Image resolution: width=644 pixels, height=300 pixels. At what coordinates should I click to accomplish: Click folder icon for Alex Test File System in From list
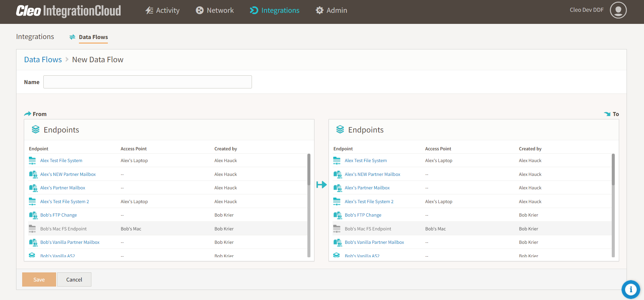pyautogui.click(x=32, y=161)
